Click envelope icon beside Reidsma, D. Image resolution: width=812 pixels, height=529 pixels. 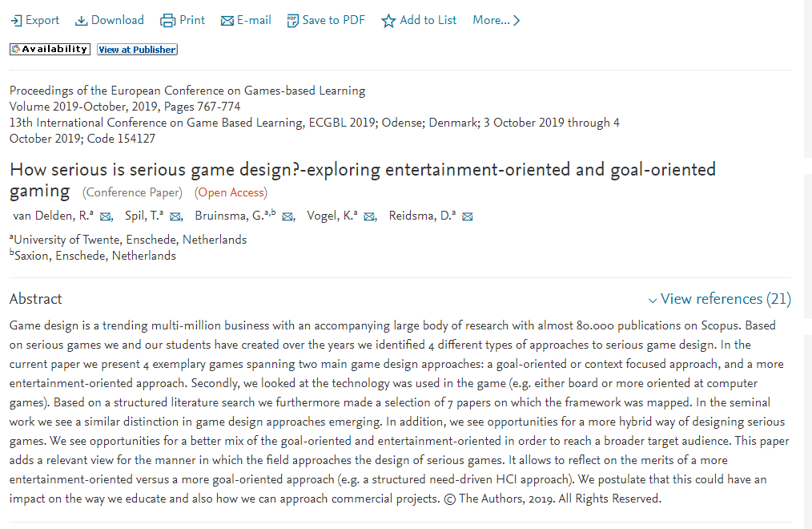(x=468, y=216)
